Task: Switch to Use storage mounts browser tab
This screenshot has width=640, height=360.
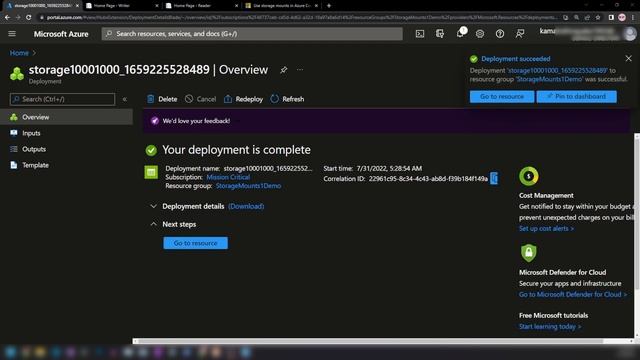Action: tap(281, 6)
